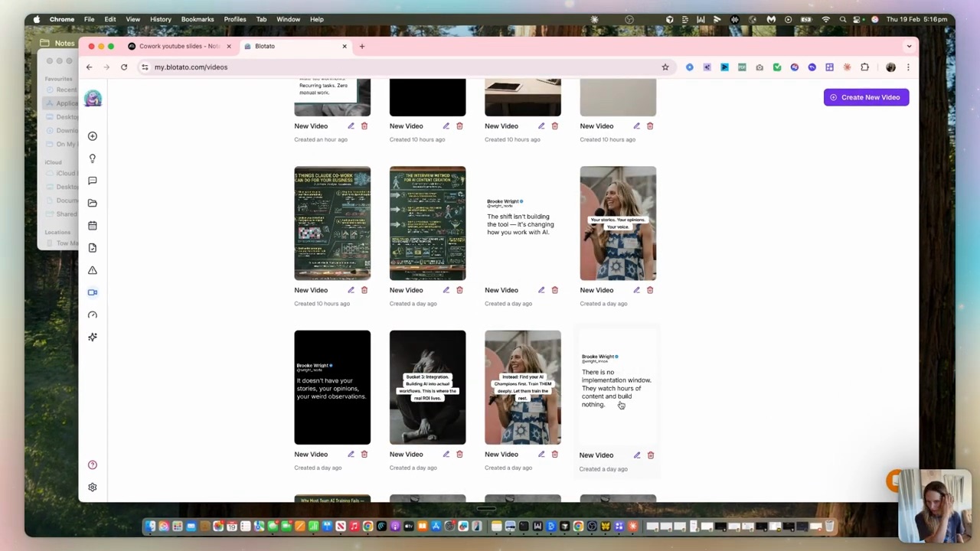The width and height of the screenshot is (980, 551).
Task: Edit the video created an hour ago
Action: pos(351,126)
